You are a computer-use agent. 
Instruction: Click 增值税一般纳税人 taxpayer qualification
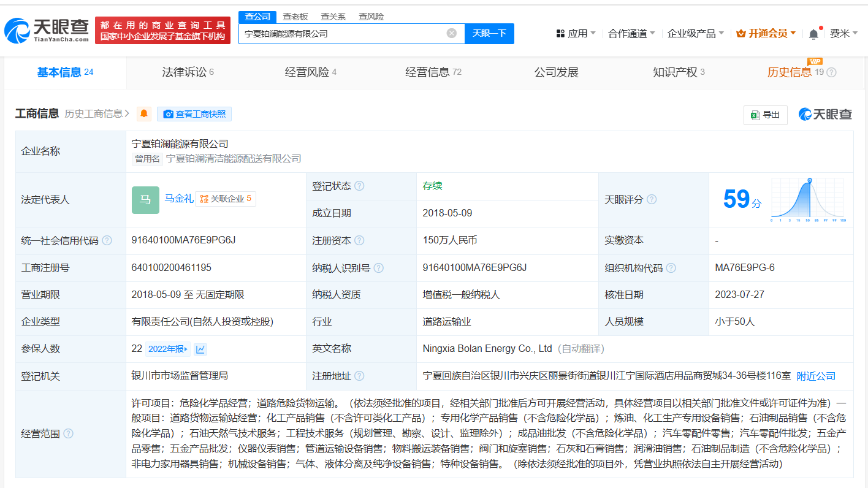click(x=461, y=295)
